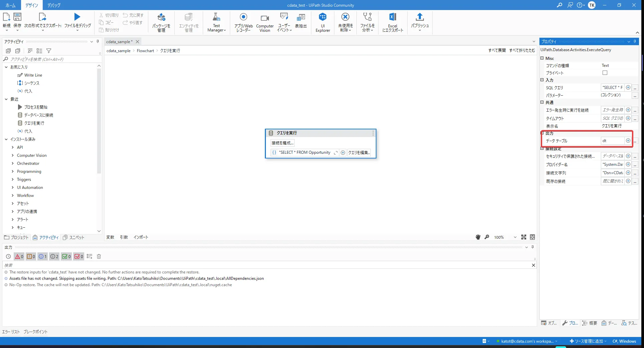Open パッケージを管理 (Manage Packages)
644x348 pixels.
tap(161, 22)
